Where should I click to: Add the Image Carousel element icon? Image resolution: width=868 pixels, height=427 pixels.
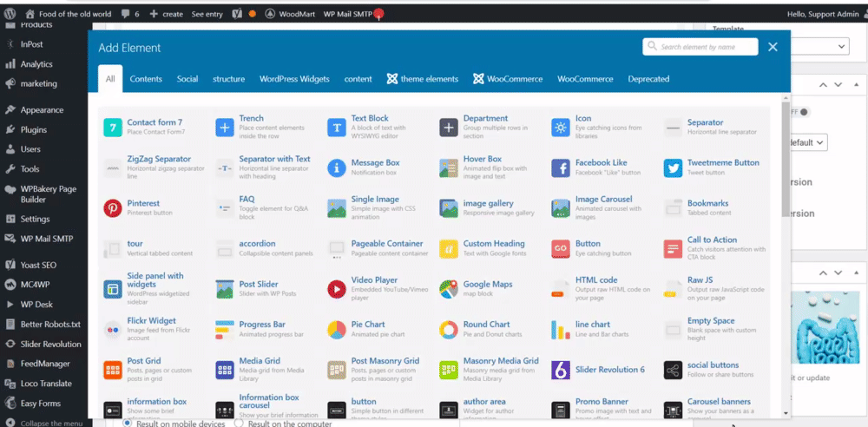click(x=560, y=208)
